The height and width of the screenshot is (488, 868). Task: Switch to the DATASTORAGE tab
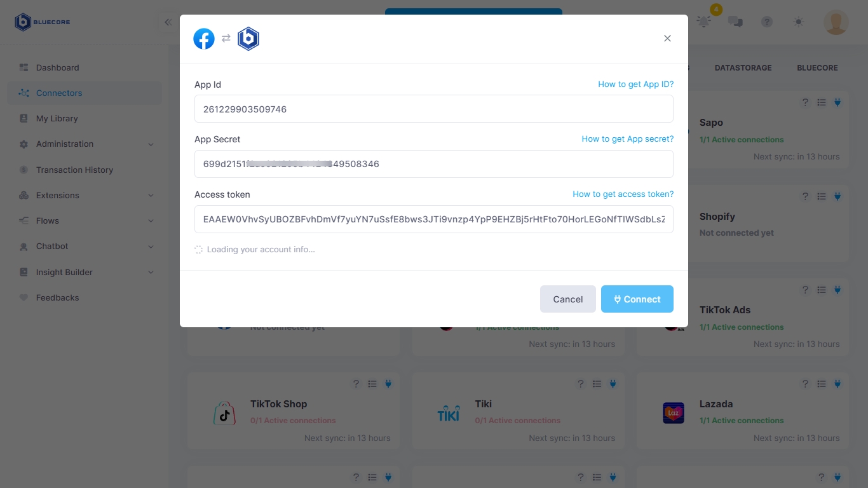pyautogui.click(x=743, y=67)
